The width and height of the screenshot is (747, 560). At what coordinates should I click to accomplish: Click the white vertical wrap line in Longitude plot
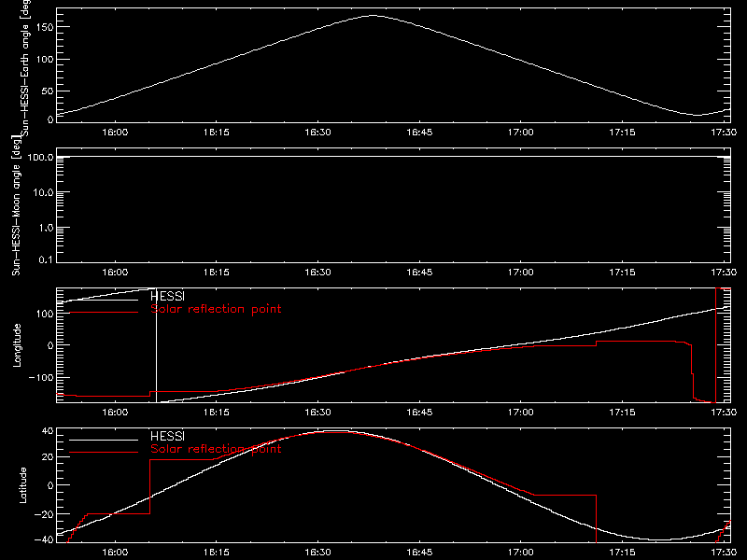point(156,345)
